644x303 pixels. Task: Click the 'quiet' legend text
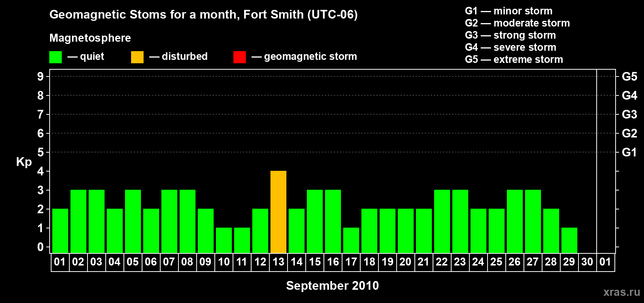tap(92, 56)
